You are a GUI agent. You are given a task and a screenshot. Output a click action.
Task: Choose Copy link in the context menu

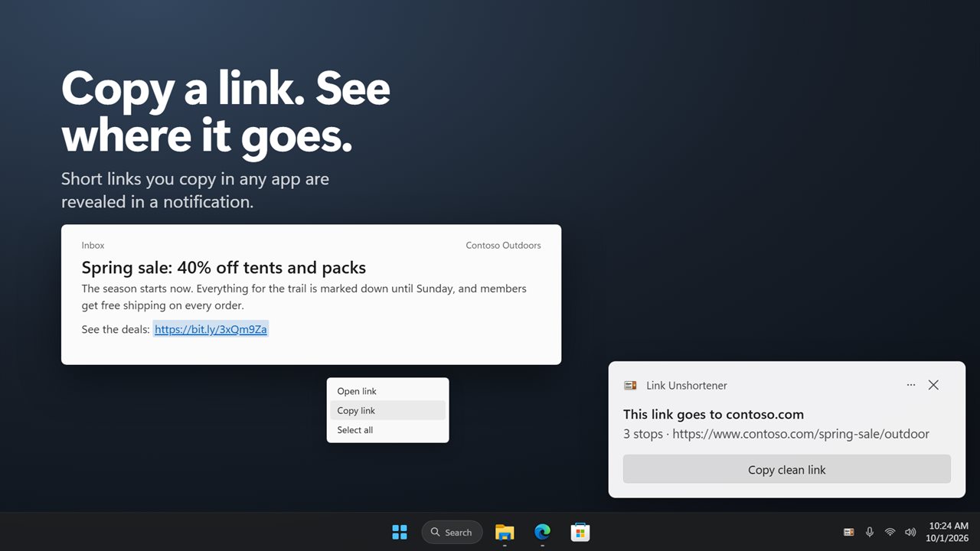pyautogui.click(x=387, y=410)
